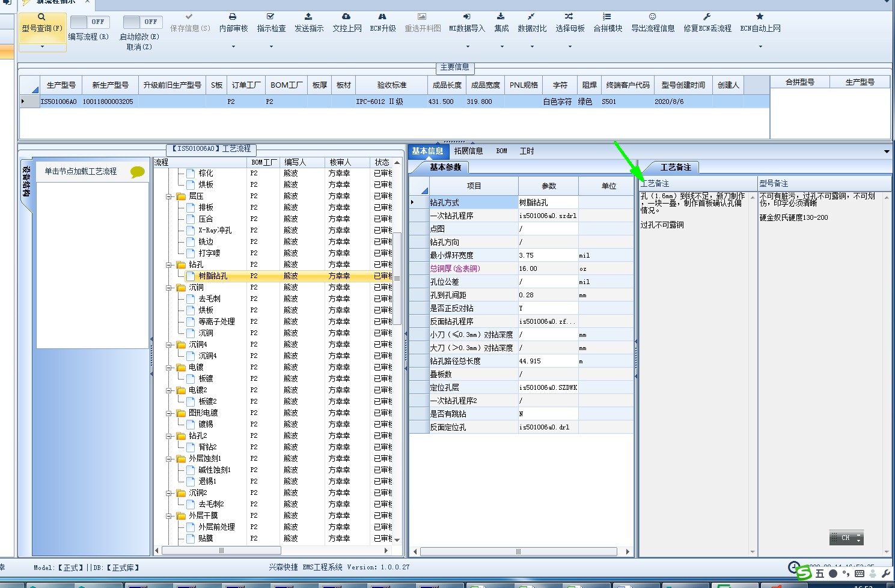Click the CH language indicator box
Screen dimensions: 895x588
[x=846, y=538]
